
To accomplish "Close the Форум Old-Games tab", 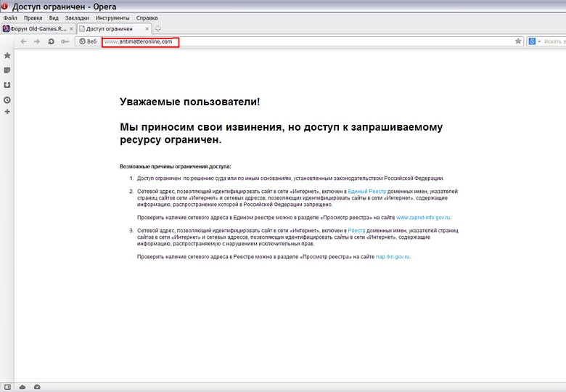I will point(71,29).
